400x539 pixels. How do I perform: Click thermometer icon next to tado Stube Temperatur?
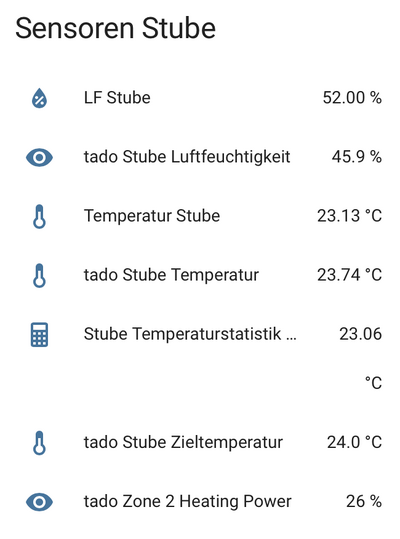pyautogui.click(x=40, y=275)
